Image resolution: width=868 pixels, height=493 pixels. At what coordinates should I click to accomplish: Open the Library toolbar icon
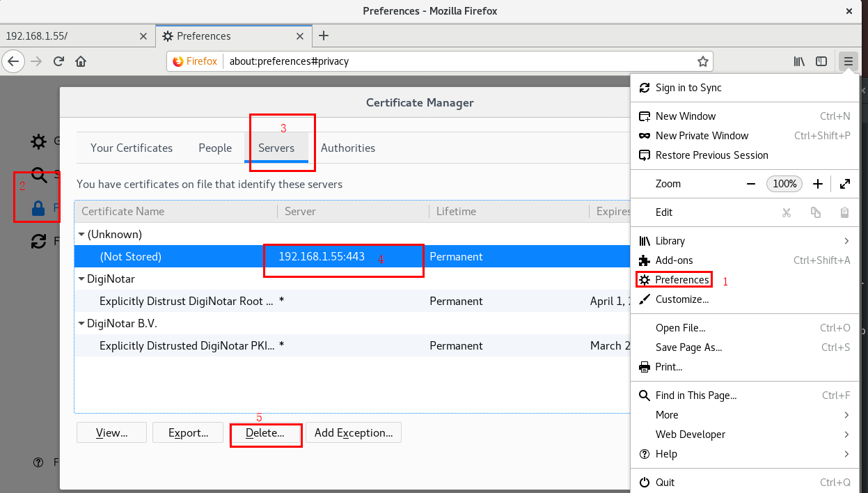click(799, 61)
